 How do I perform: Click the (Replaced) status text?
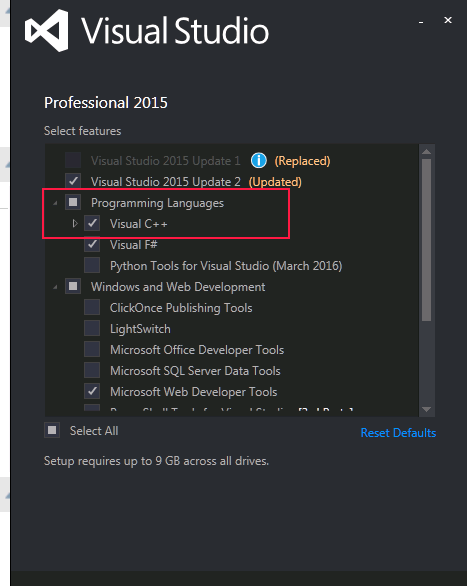(x=302, y=161)
